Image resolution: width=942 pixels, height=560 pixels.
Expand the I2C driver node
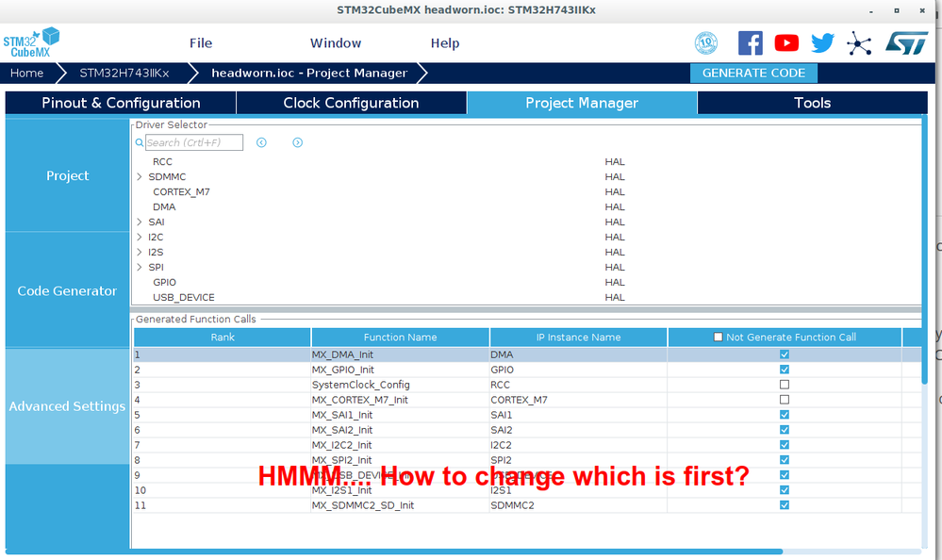[x=140, y=237]
